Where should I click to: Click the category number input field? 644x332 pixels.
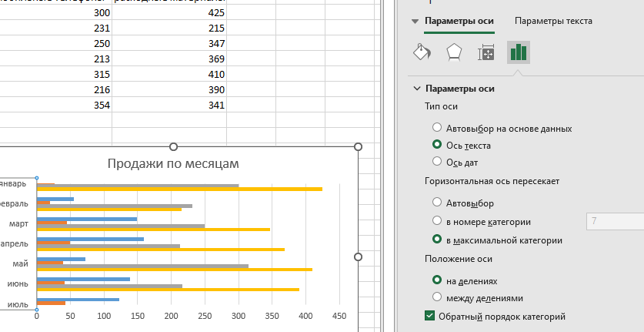(614, 222)
